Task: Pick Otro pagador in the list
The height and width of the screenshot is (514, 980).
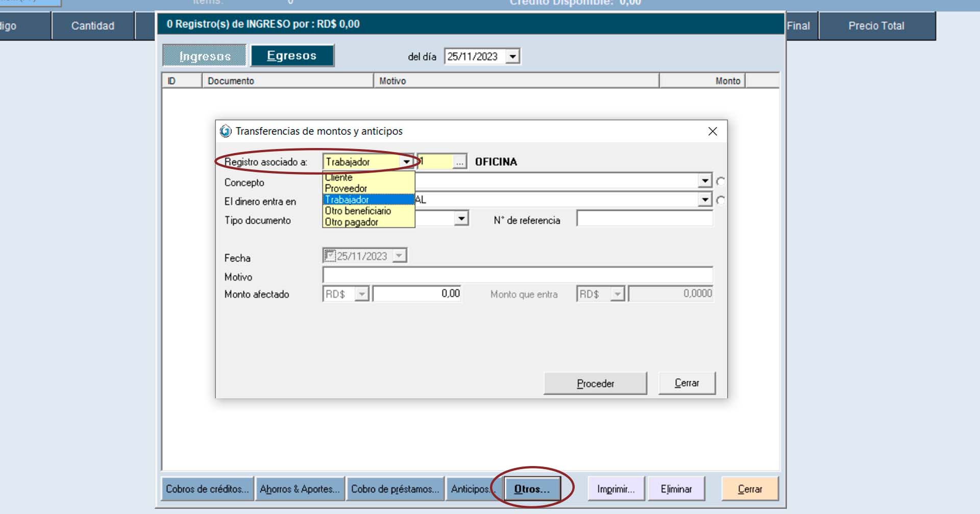Action: [x=352, y=222]
